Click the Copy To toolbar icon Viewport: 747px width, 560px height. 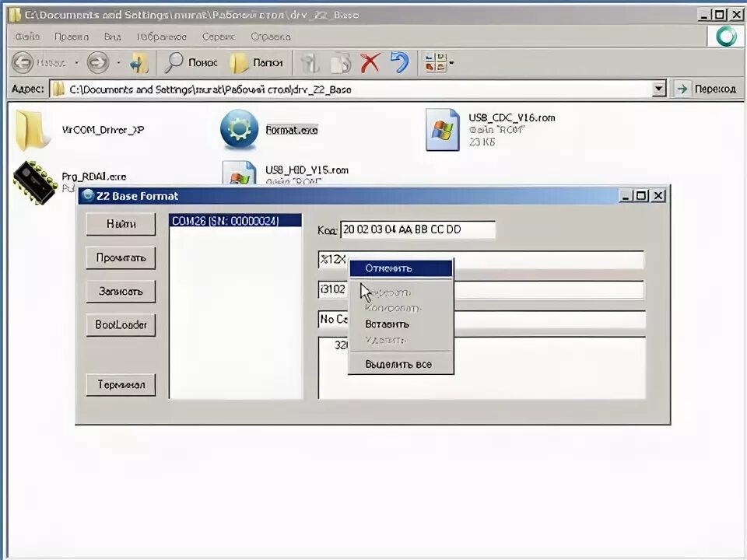point(341,63)
